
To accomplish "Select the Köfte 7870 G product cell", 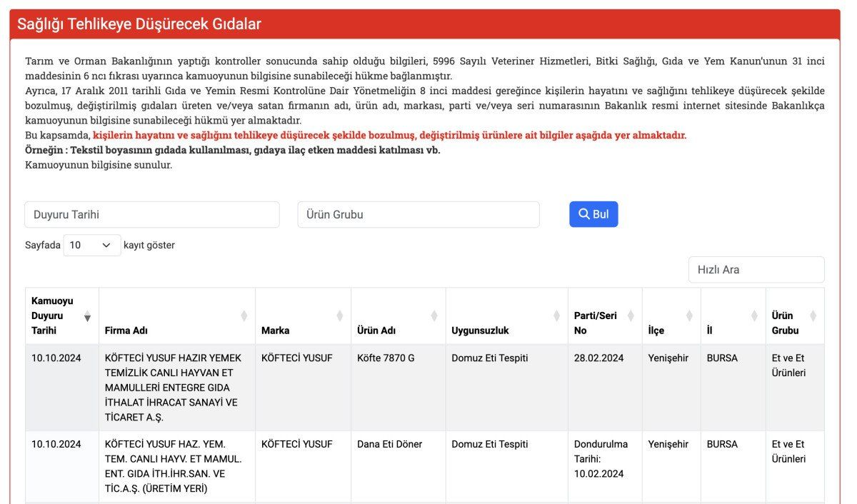I will tap(386, 358).
